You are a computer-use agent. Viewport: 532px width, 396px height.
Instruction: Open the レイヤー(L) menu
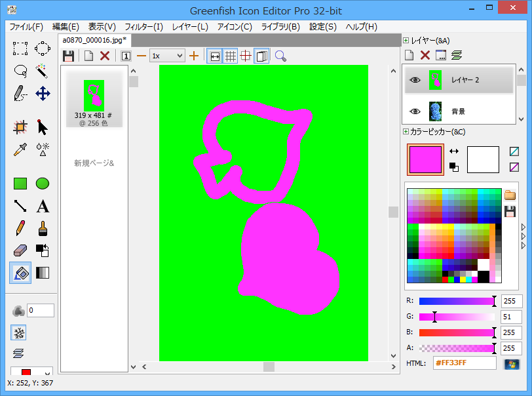point(190,27)
